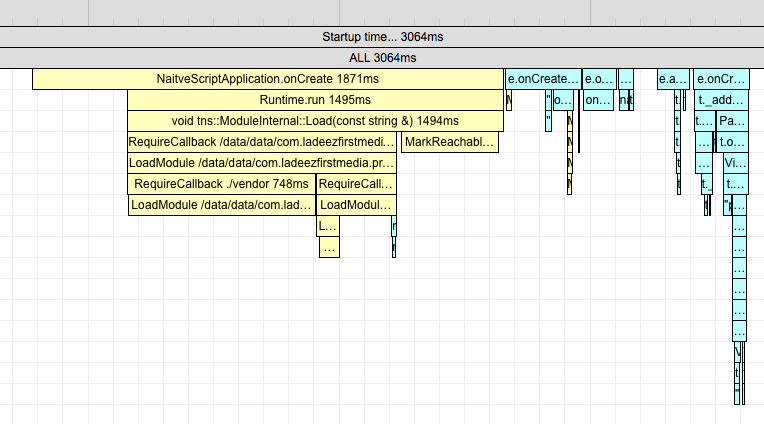The width and height of the screenshot is (764, 424).
Task: Select the ModuleInternal::Load 1494ms frame
Action: (x=315, y=121)
